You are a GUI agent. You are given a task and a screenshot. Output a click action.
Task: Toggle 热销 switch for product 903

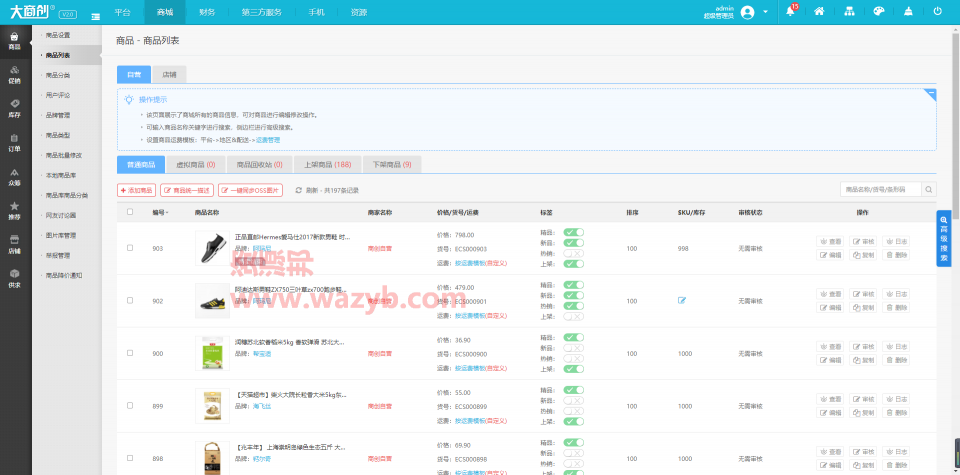574,253
